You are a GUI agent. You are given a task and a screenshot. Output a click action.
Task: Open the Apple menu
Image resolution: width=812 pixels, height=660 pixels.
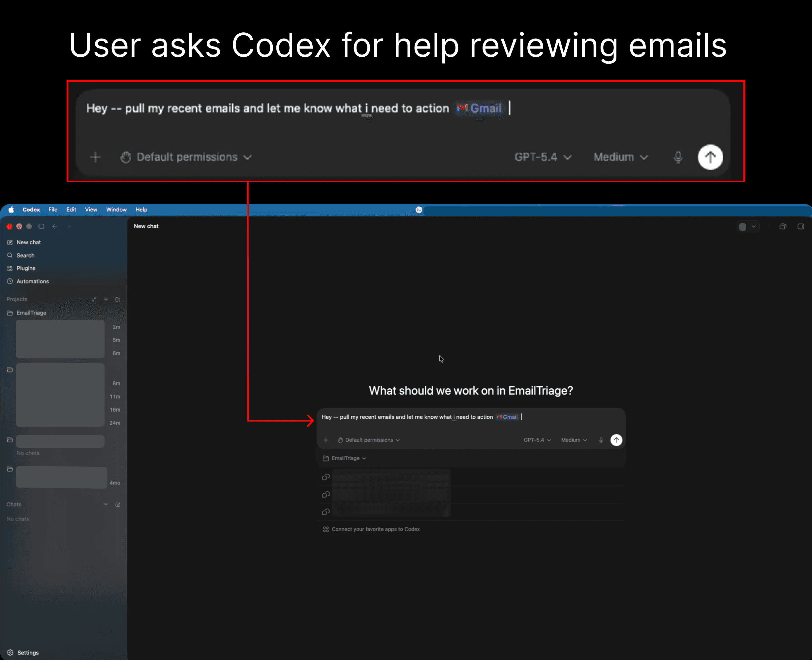click(12, 209)
